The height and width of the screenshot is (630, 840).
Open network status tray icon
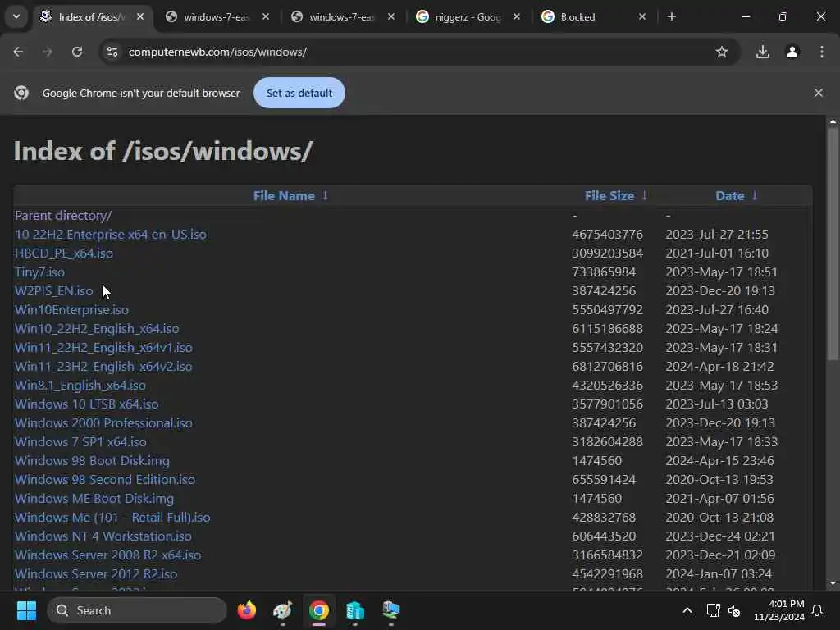[713, 610]
